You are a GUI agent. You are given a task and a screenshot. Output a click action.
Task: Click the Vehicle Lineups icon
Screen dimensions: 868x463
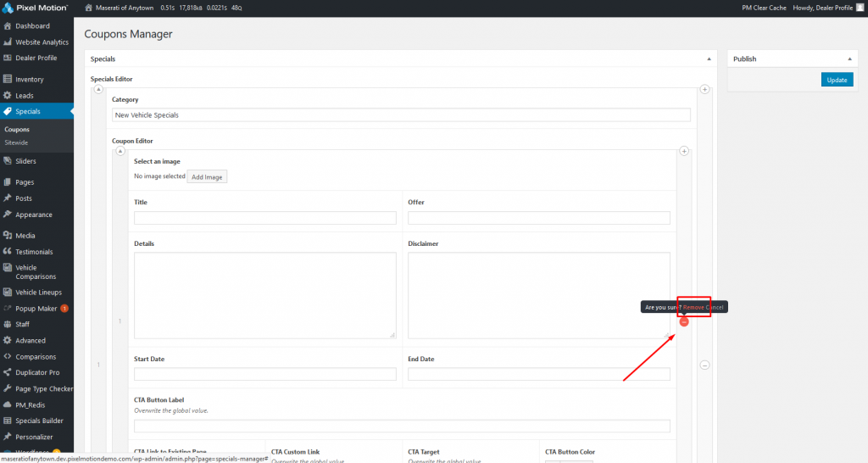point(7,293)
